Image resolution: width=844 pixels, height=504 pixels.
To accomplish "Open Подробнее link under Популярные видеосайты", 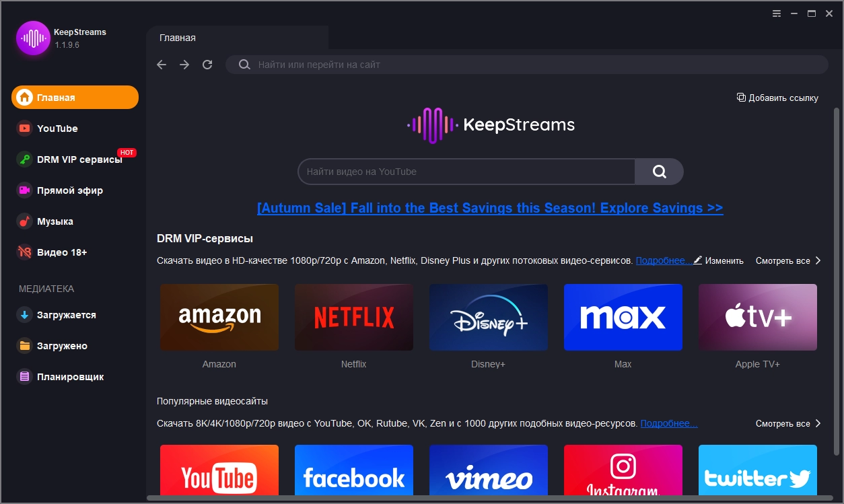I will (669, 423).
